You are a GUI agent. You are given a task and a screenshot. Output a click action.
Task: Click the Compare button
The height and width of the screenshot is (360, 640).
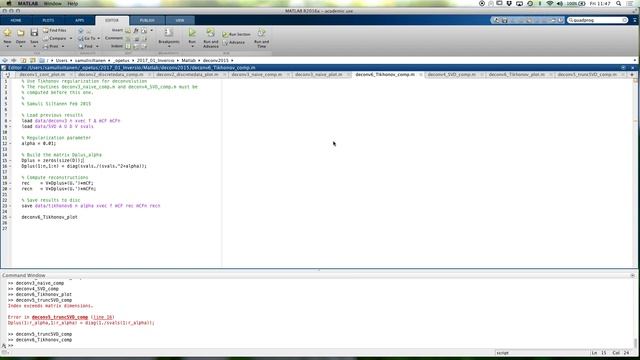pyautogui.click(x=55, y=38)
